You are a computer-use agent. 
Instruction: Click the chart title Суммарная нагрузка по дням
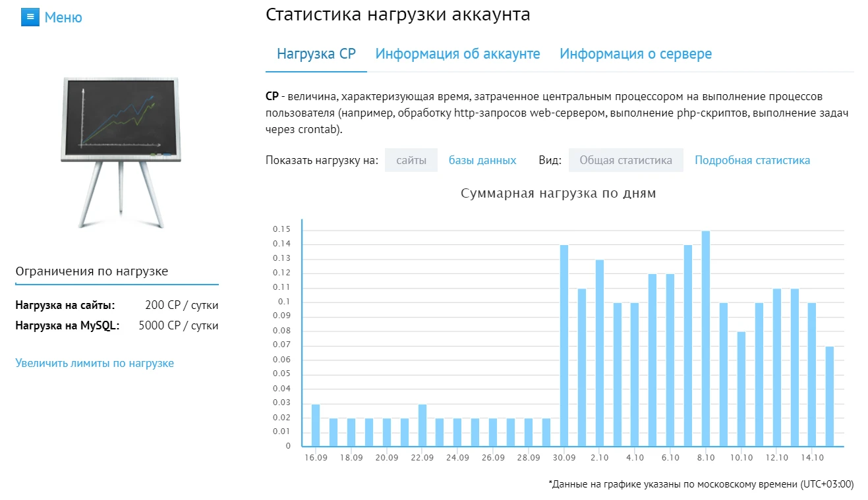point(558,193)
